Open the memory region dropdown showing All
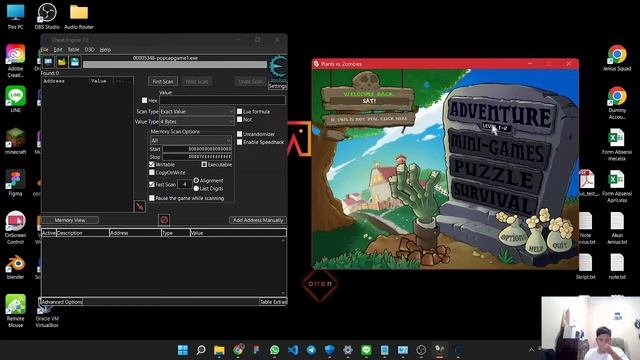Screen dimensions: 640x360 191,140
